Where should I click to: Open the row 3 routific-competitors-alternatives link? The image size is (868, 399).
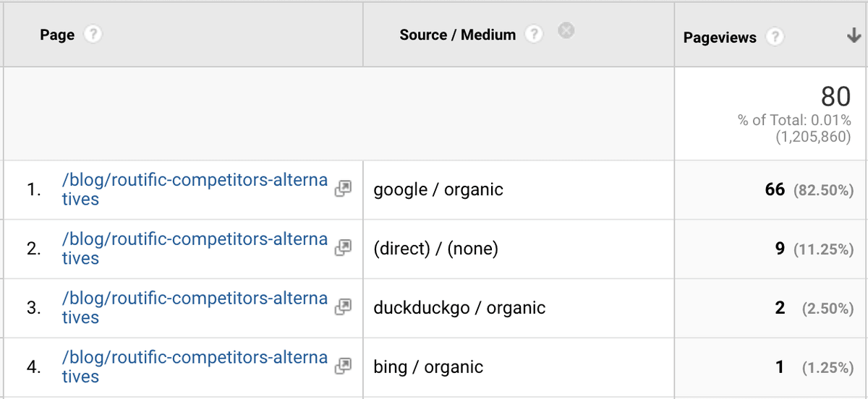(195, 308)
